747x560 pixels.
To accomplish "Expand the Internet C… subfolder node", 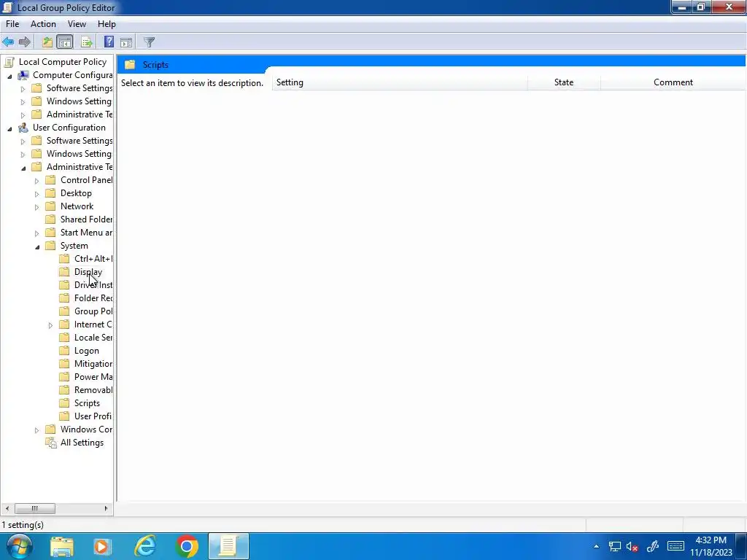I will 50,325.
